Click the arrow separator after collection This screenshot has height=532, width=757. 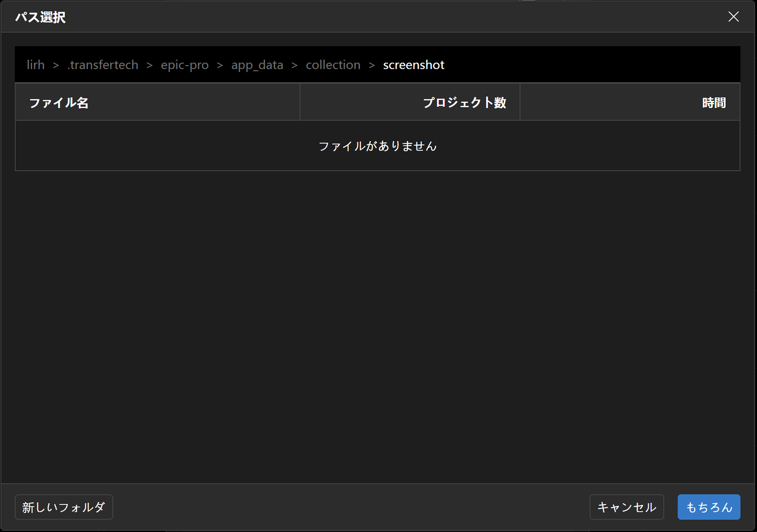click(372, 65)
